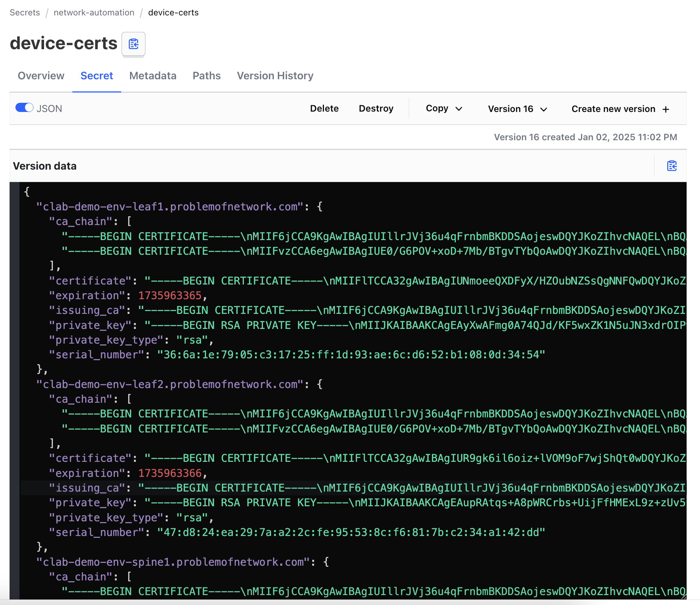Open the Metadata tab

point(153,76)
